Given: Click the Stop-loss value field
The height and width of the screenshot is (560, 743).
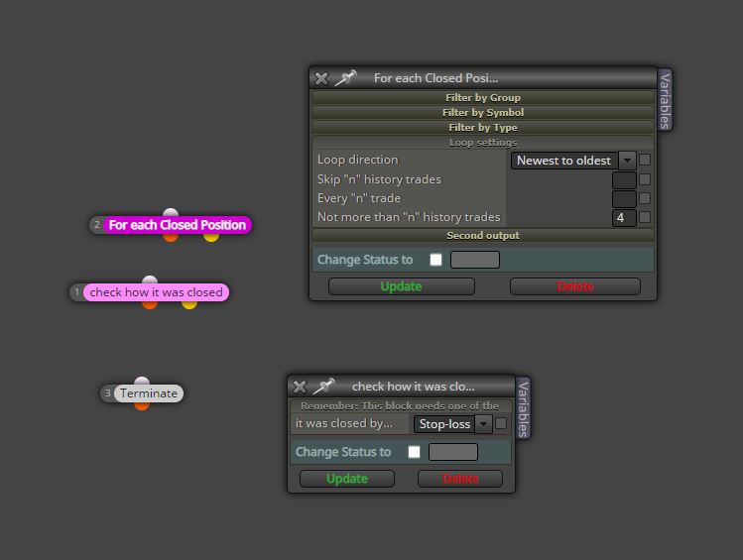Looking at the screenshot, I should (x=444, y=423).
